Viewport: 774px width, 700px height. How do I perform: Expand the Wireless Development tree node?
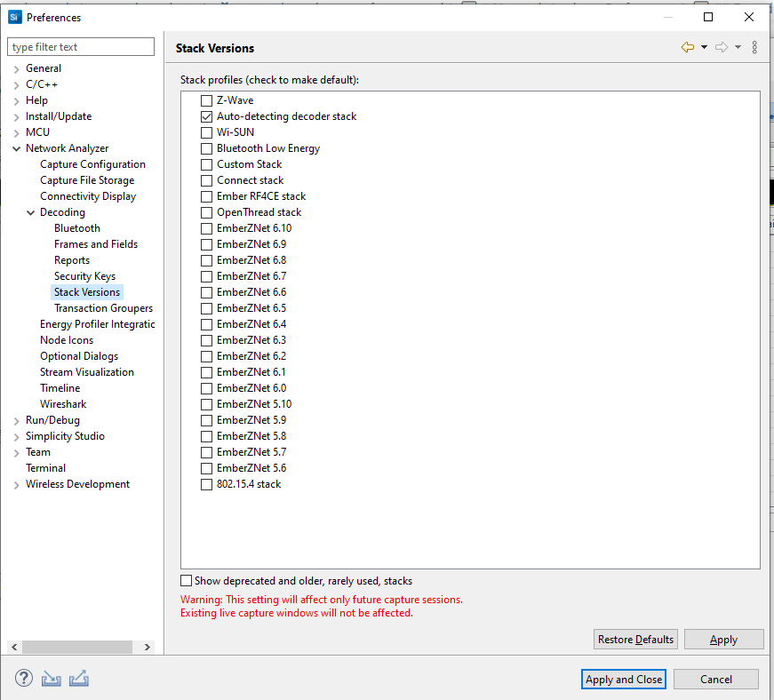click(16, 484)
